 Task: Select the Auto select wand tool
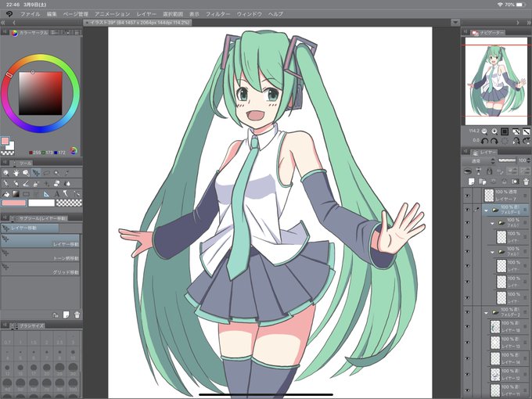click(x=56, y=173)
